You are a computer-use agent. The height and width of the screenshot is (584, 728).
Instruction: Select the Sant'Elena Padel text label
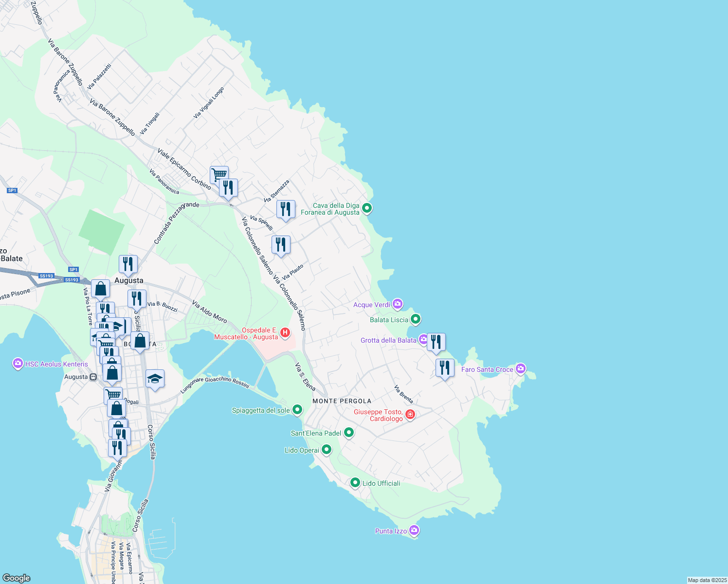[x=316, y=433]
